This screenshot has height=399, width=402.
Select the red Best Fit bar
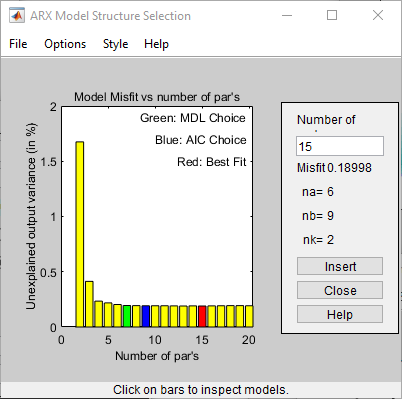[202, 316]
